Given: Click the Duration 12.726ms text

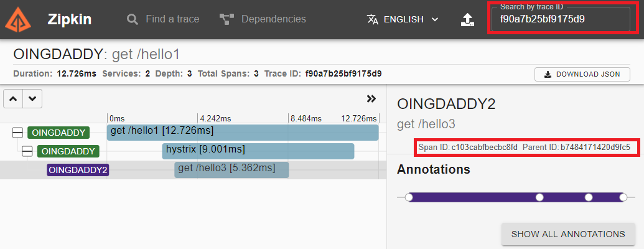Looking at the screenshot, I should coord(55,74).
